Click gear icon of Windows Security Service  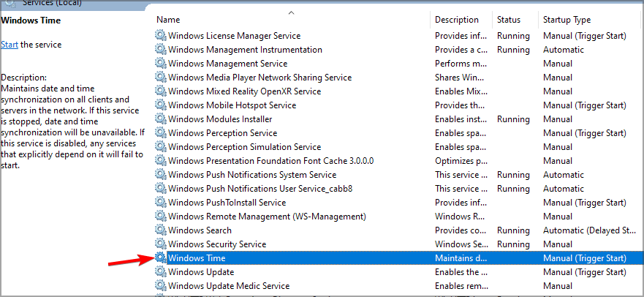click(160, 244)
